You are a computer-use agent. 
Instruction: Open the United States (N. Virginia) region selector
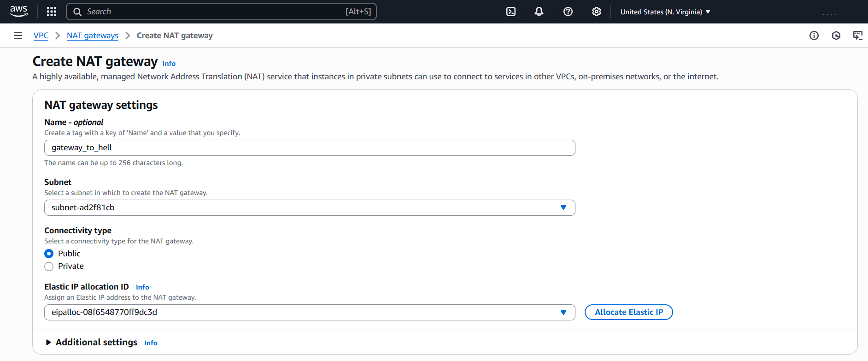click(665, 12)
